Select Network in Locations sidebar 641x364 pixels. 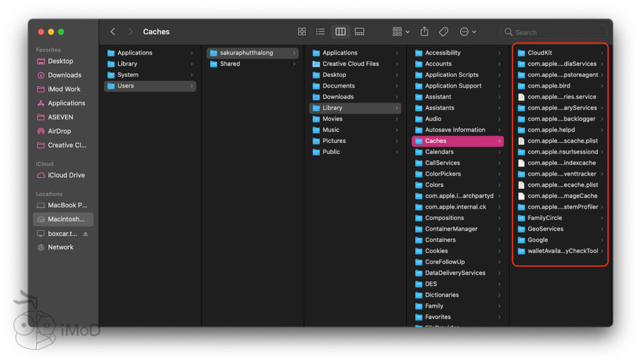[61, 247]
